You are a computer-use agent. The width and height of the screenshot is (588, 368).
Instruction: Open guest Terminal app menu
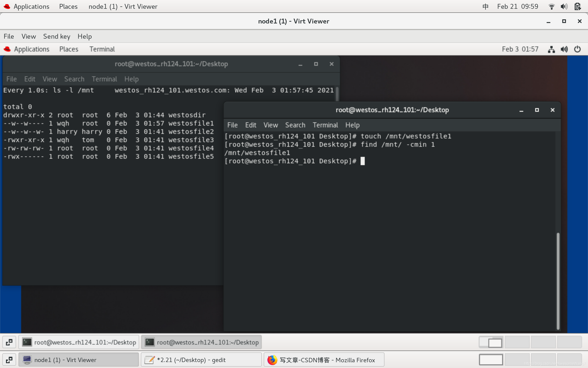pos(102,49)
